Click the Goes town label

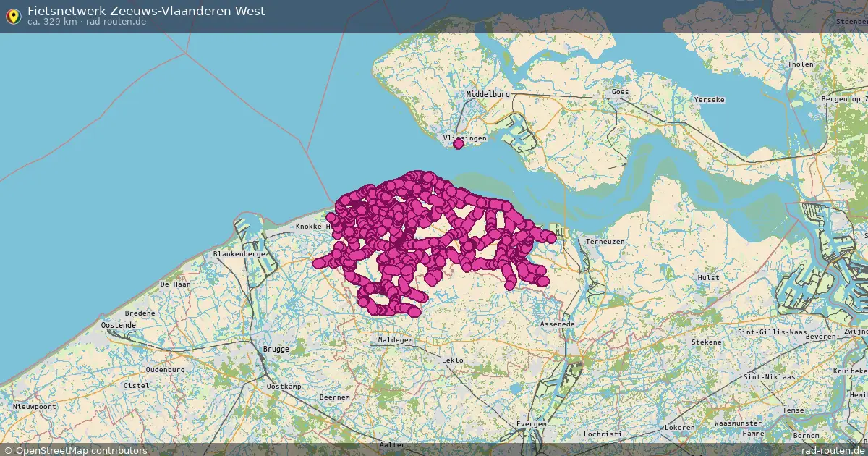[x=620, y=93]
